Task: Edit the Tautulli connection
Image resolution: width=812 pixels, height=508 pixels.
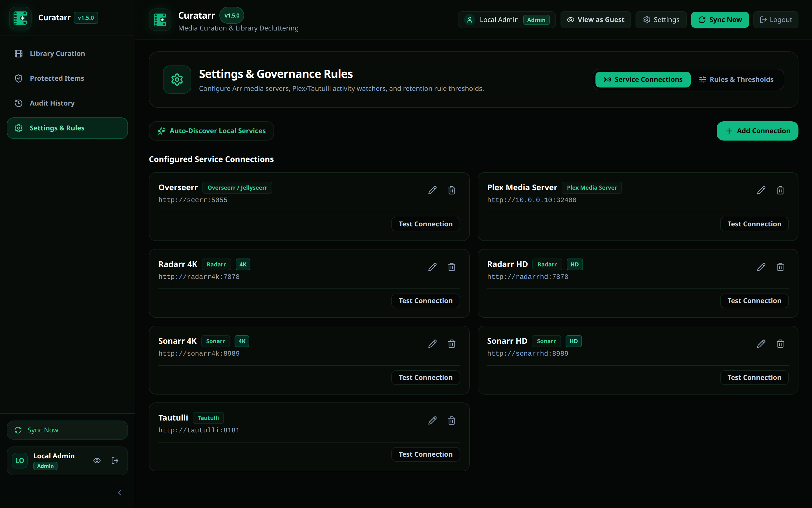Action: [x=432, y=421]
